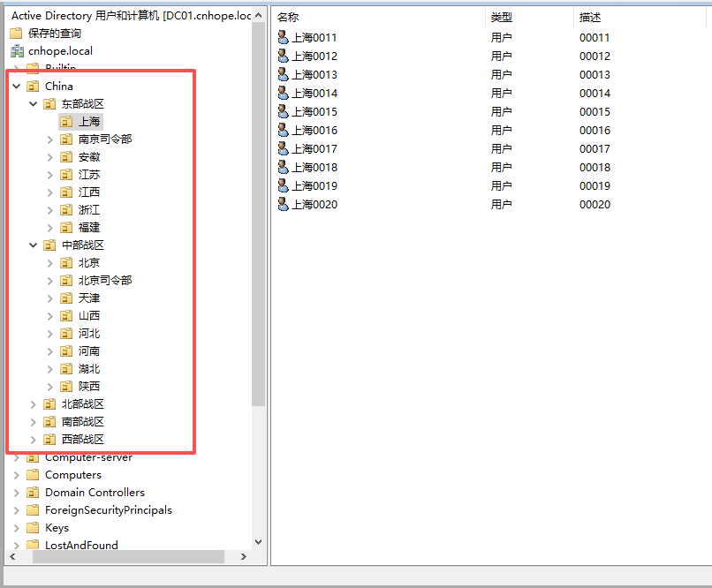Click the OU icon of 南京司令部
This screenshot has width=712, height=588.
[66, 139]
